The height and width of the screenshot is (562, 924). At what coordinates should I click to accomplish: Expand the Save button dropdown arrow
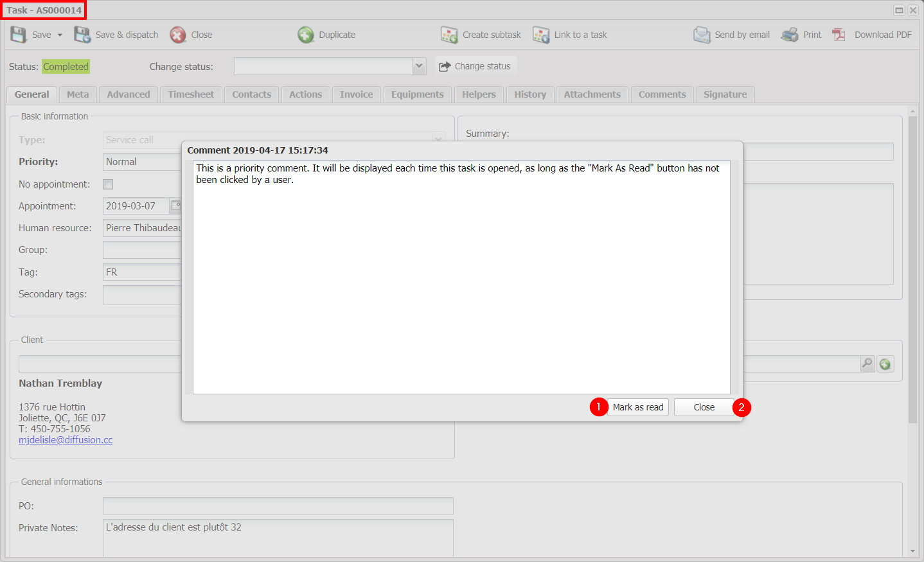click(x=60, y=35)
